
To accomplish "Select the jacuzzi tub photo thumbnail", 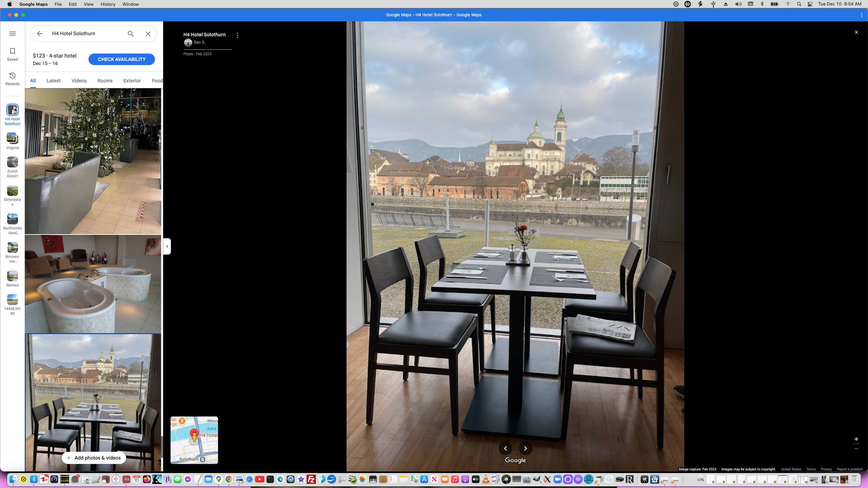I will click(93, 284).
